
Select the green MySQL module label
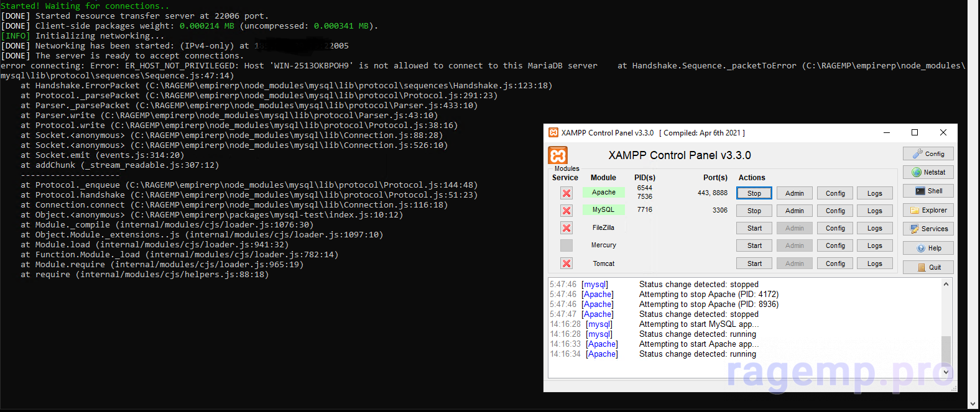pyautogui.click(x=604, y=210)
